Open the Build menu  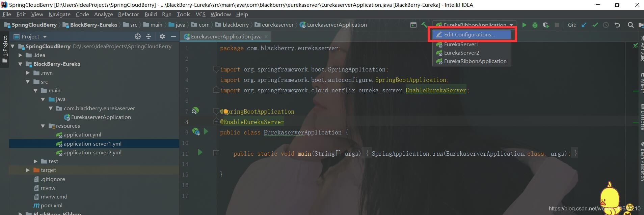[151, 14]
